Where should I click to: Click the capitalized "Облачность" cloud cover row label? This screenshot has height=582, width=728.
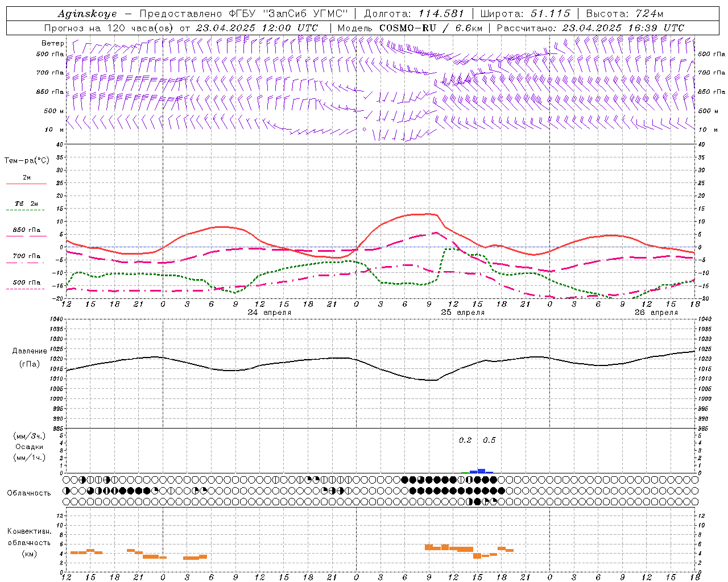tap(29, 493)
